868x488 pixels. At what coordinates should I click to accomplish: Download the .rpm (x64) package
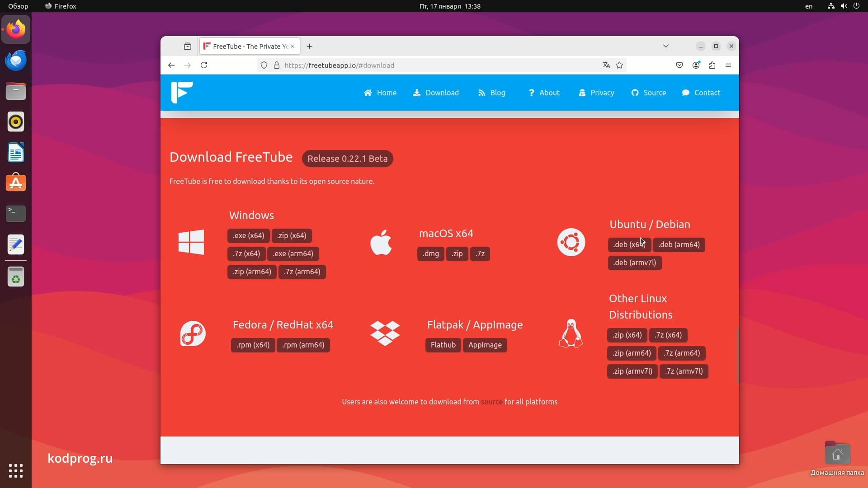pyautogui.click(x=253, y=345)
